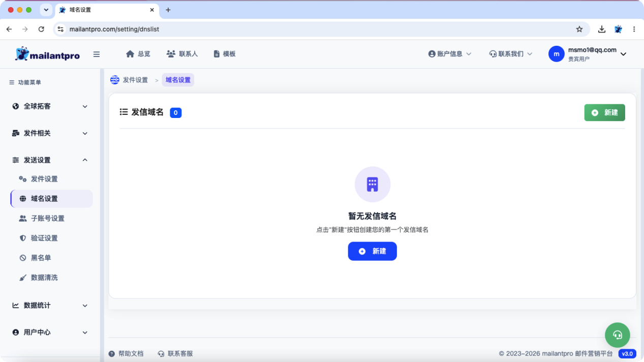The height and width of the screenshot is (362, 644).
Task: Open 模板 templates page
Action: 225,54
